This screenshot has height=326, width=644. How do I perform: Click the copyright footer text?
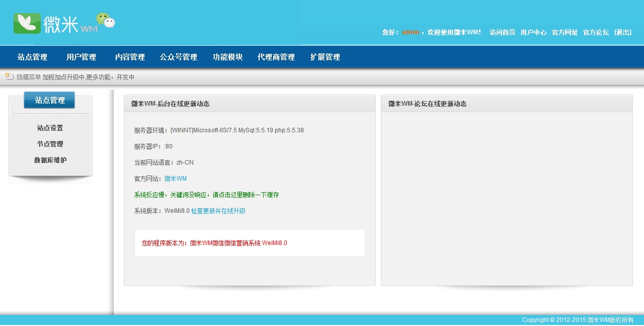point(578,320)
